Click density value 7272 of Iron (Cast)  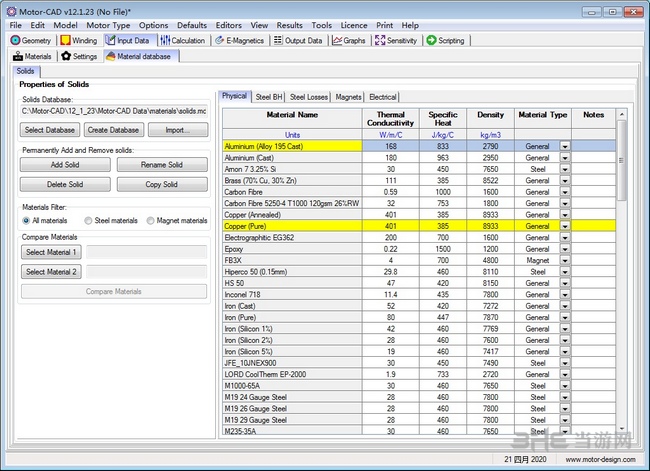point(490,306)
